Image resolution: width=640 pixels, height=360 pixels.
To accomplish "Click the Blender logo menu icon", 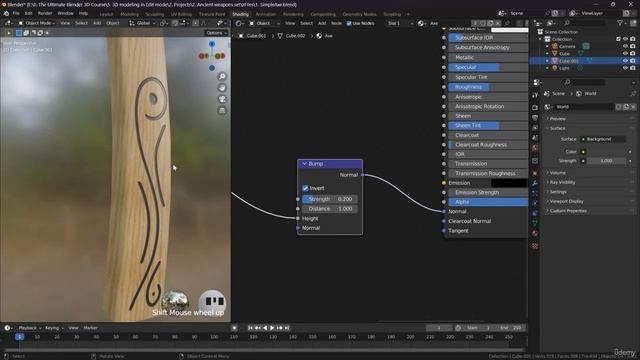I will point(6,13).
